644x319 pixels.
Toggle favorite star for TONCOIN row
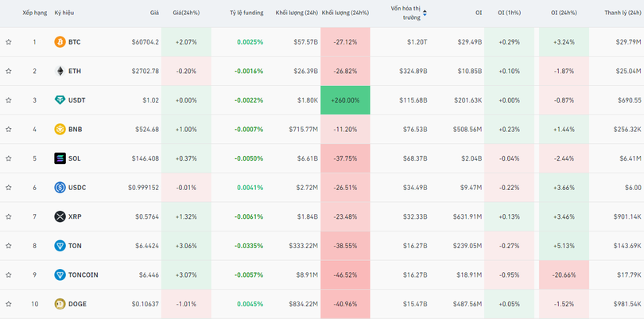9,275
